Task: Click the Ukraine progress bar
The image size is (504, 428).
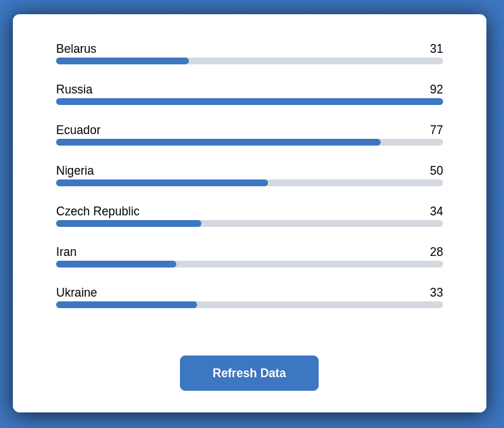Action: (x=249, y=305)
